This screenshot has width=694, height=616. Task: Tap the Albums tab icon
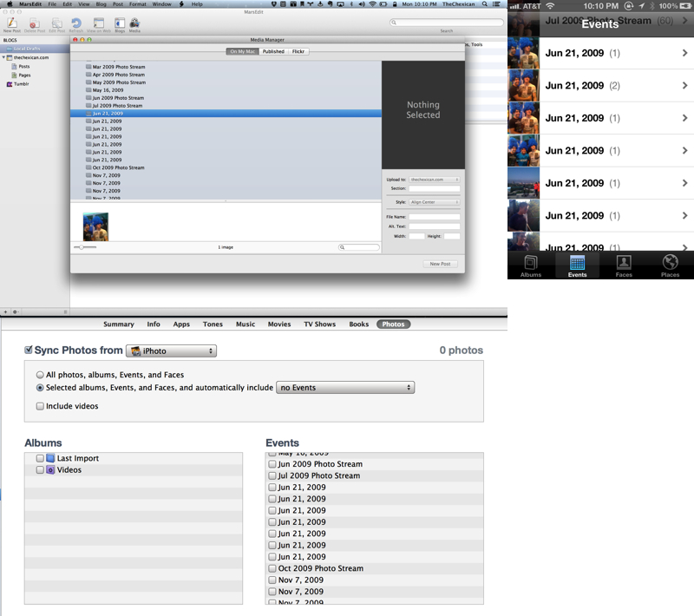pos(531,264)
